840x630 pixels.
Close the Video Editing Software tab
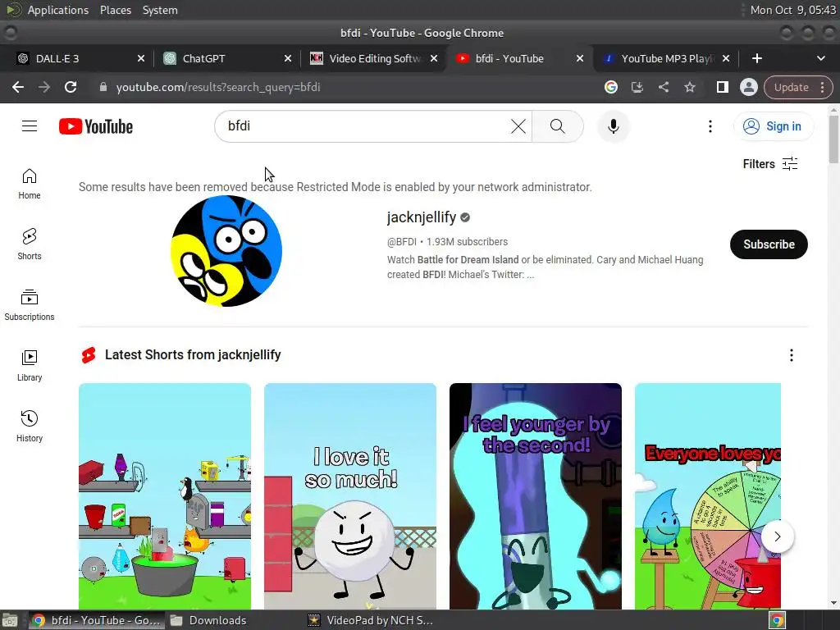(434, 58)
